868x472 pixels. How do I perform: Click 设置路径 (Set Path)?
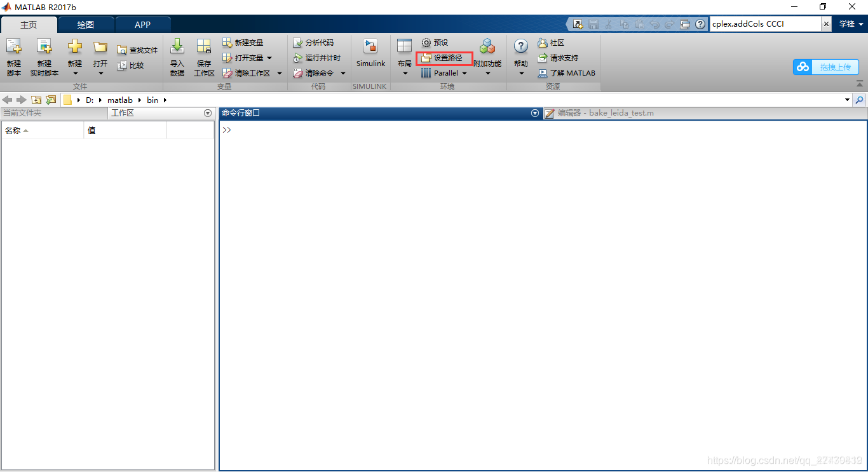[x=444, y=58]
